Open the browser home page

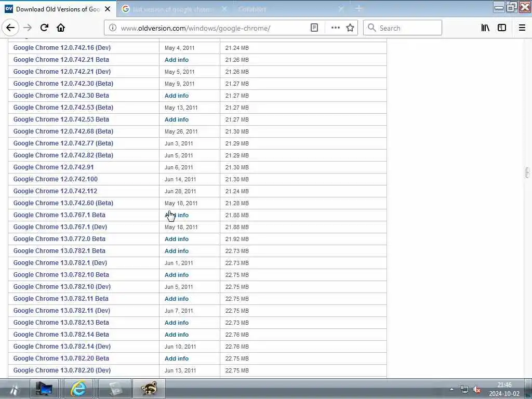61,28
